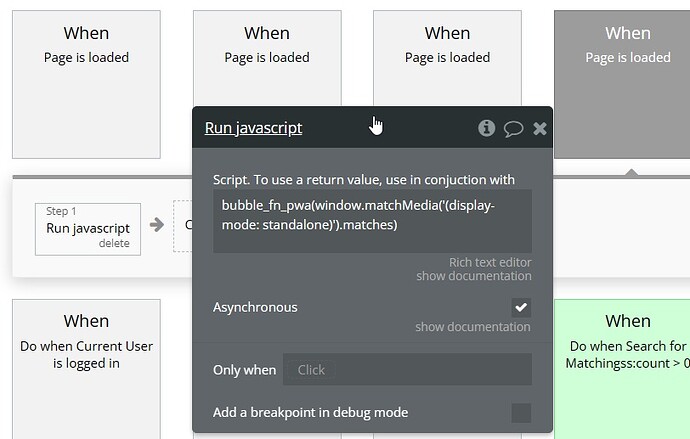
Task: Select the first Page is loaded event
Action: (x=86, y=84)
